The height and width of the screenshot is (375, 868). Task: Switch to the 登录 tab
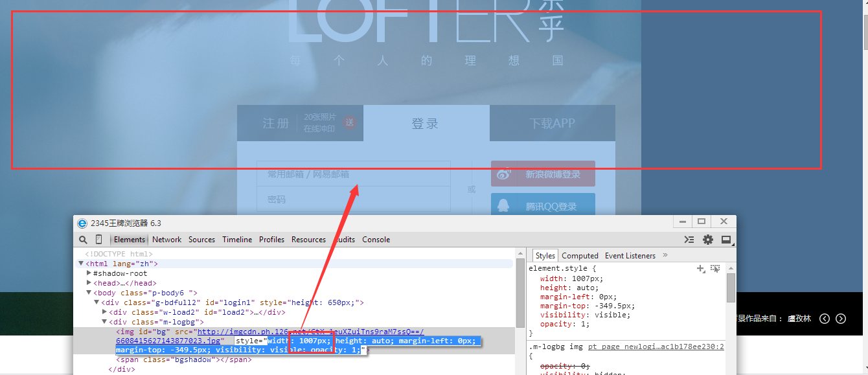(x=426, y=123)
